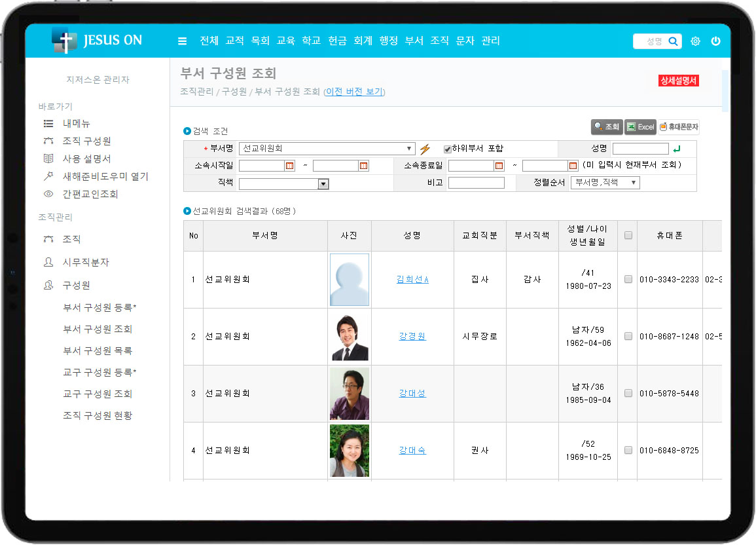
Task: Click the red 상세설명서 button
Action: 678,81
